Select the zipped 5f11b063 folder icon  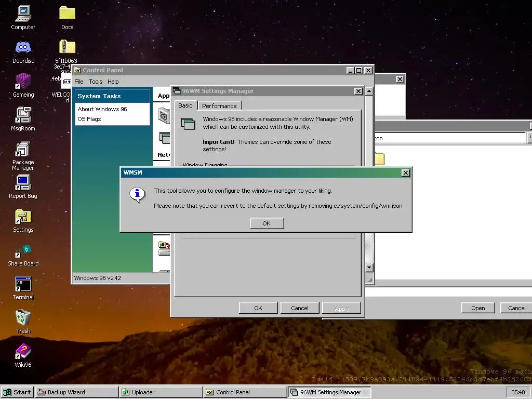(67, 47)
